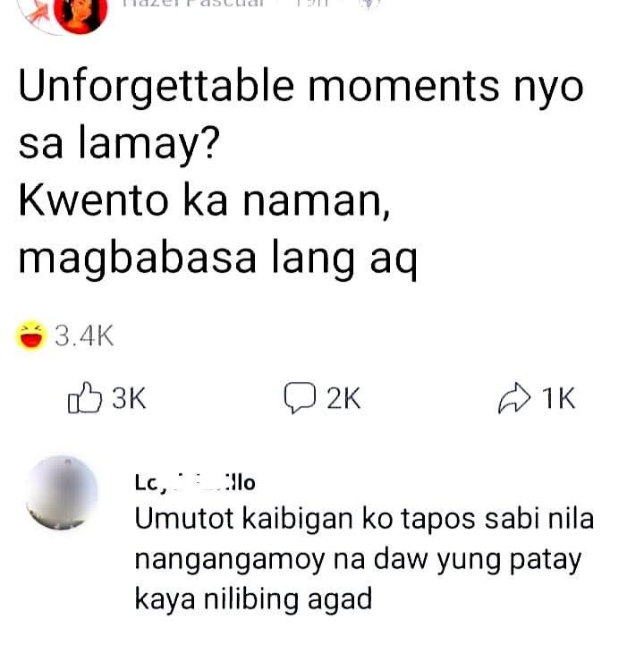Tap the 'kaya nilibing agad' comment line

tap(253, 599)
